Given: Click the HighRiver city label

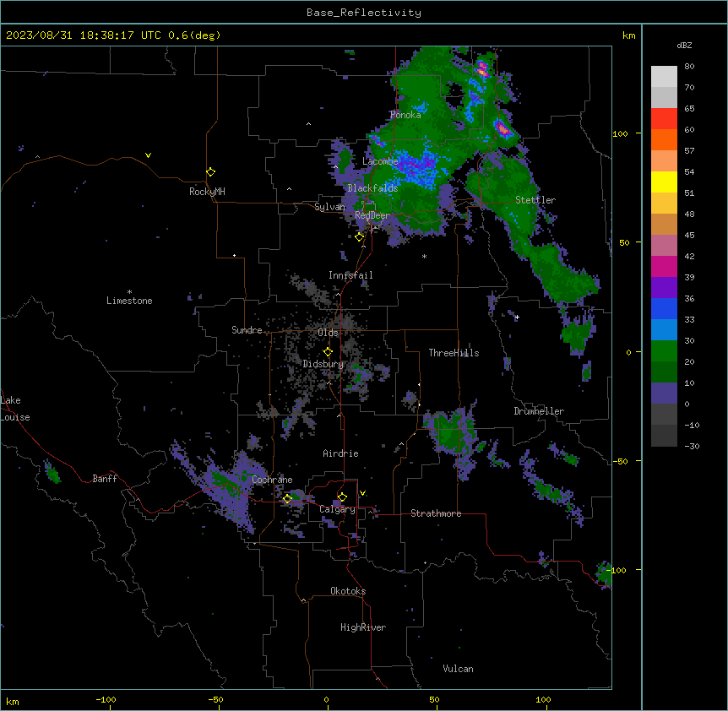Looking at the screenshot, I should (363, 627).
